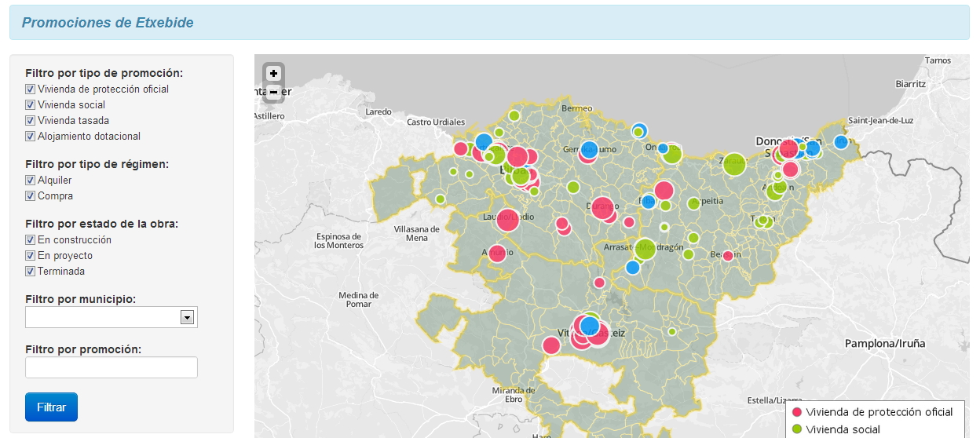Click the large green marker at Arrasate/Mondragón
The height and width of the screenshot is (438, 980).
(x=645, y=249)
